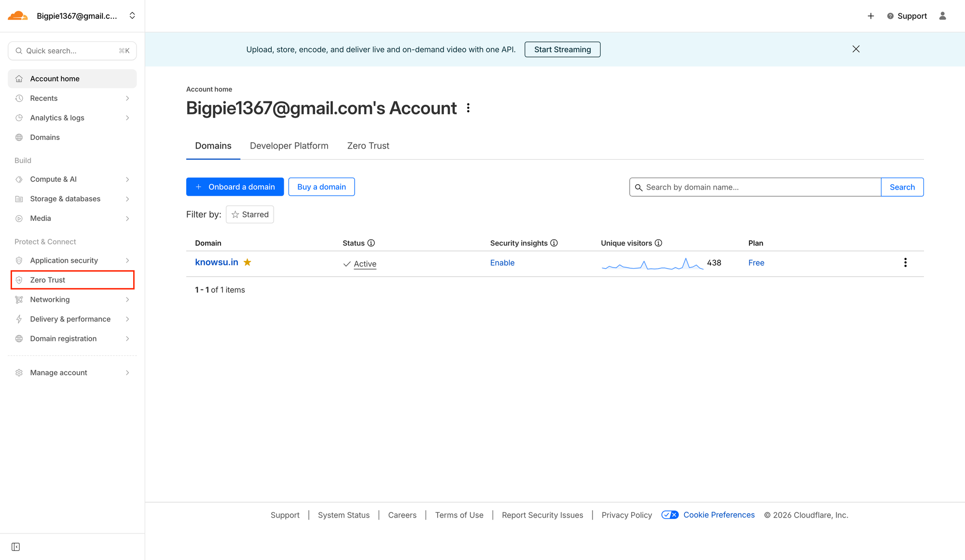The height and width of the screenshot is (560, 965).
Task: Toggle the Cookie Preferences switch icon
Action: pyautogui.click(x=670, y=515)
